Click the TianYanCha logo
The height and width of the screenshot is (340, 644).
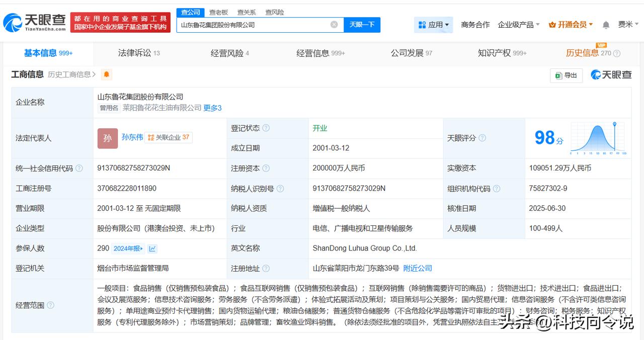35,22
